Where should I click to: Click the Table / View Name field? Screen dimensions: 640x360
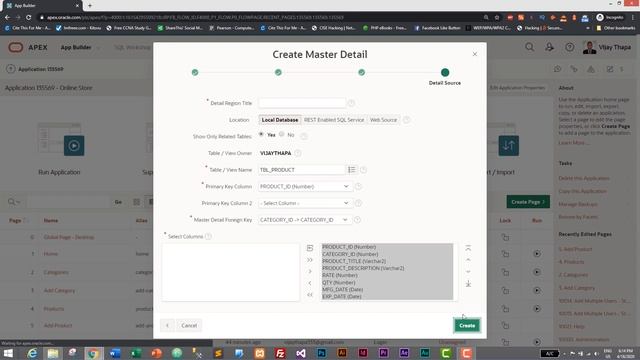click(302, 170)
